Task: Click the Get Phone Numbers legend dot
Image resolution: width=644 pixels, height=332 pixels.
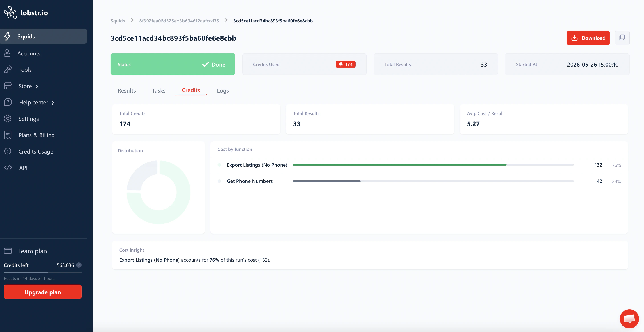Action: (219, 181)
